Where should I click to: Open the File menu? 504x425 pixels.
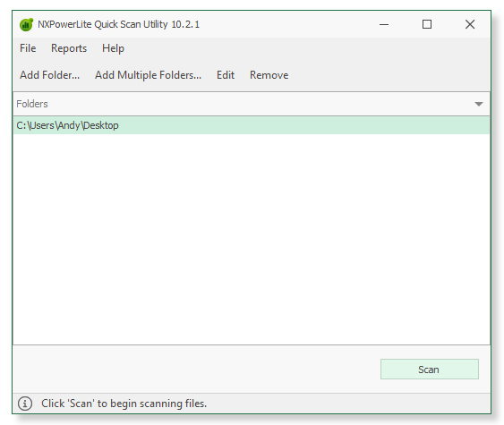pyautogui.click(x=28, y=48)
